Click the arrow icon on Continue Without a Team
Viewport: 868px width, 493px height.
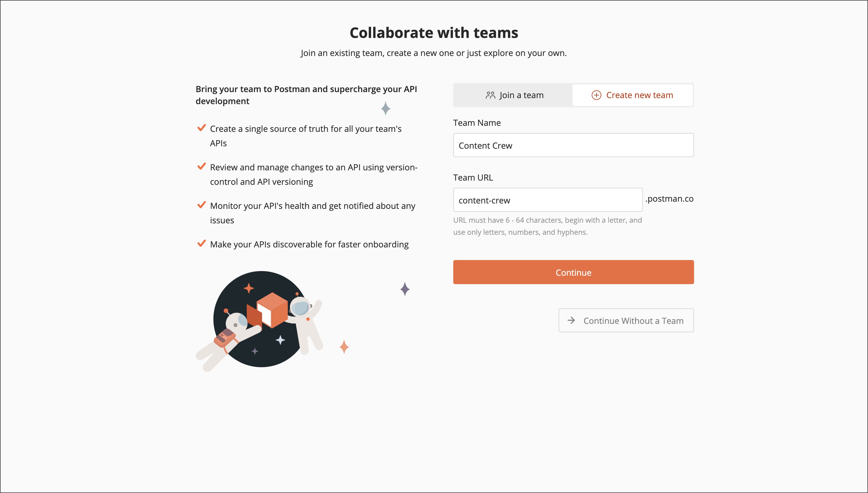[x=571, y=320]
